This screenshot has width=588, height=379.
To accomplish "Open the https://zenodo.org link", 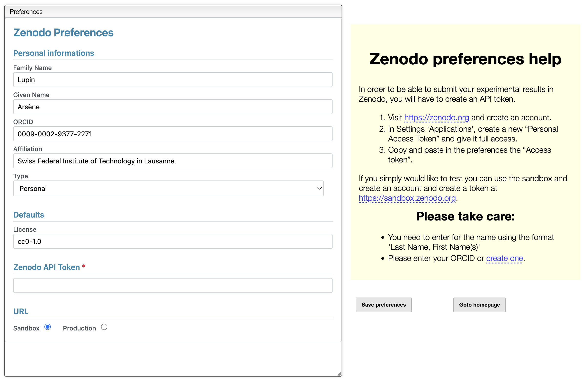I will [x=437, y=118].
